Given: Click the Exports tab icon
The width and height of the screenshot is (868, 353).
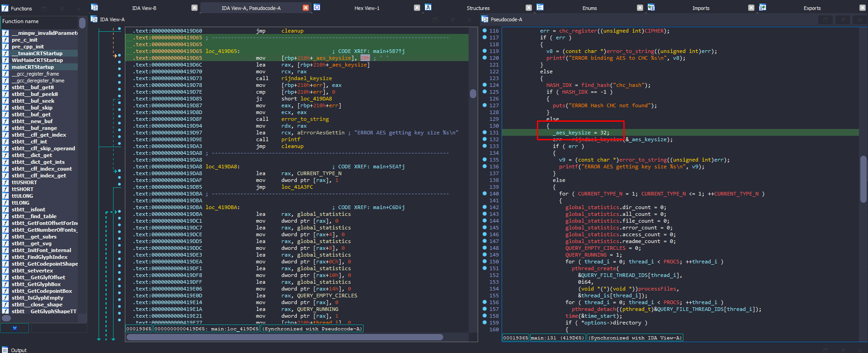Looking at the screenshot, I should click(x=763, y=7).
